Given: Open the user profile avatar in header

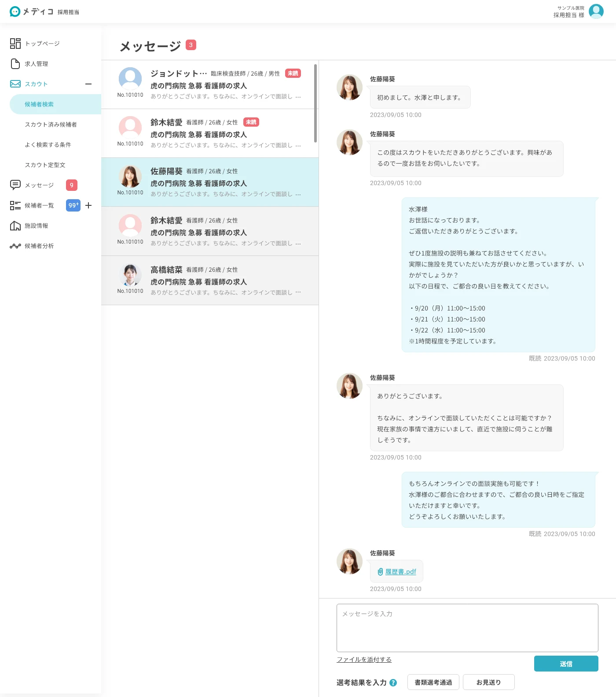Looking at the screenshot, I should pyautogui.click(x=596, y=11).
